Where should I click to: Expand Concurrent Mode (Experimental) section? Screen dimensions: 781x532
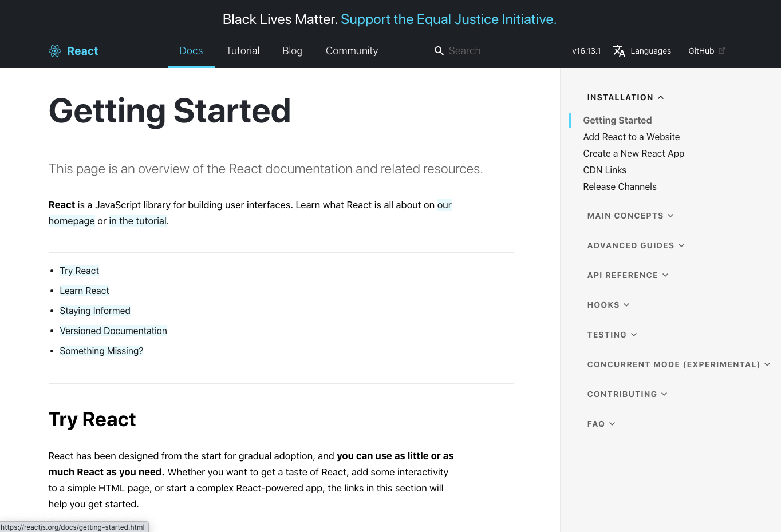pos(679,364)
